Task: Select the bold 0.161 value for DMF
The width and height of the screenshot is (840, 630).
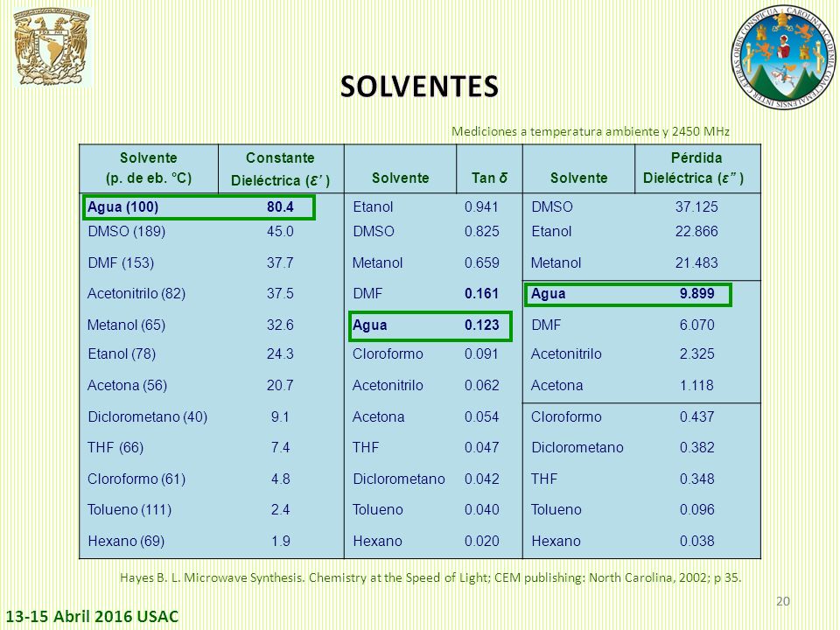Action: pos(481,294)
